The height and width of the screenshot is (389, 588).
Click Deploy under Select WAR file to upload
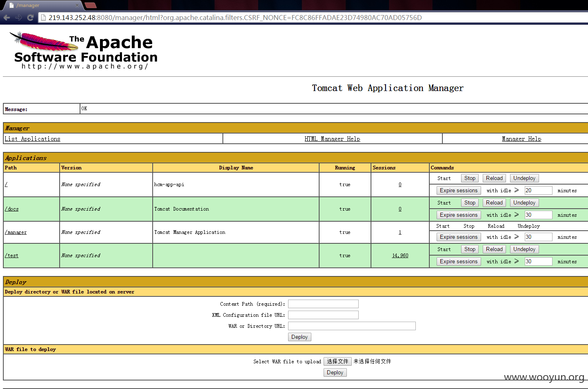(335, 373)
